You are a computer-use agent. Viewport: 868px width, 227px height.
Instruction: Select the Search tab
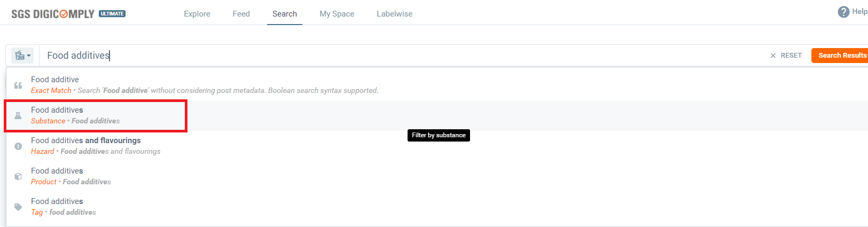coord(284,14)
